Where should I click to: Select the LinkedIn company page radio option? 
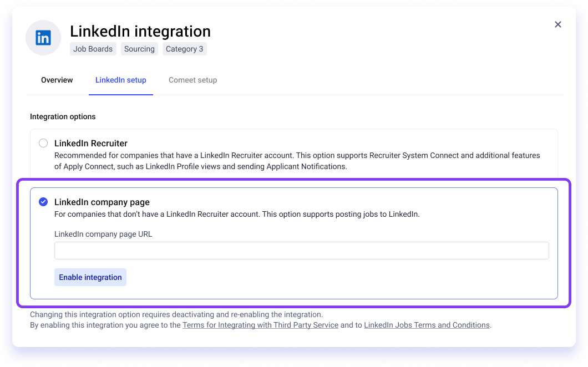43,202
